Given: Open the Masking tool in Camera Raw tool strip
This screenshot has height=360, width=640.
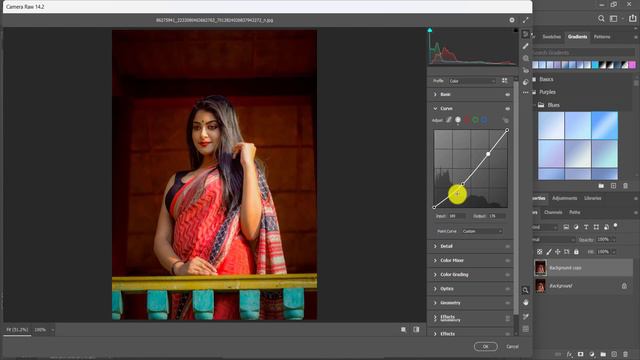Looking at the screenshot, I should [525, 58].
